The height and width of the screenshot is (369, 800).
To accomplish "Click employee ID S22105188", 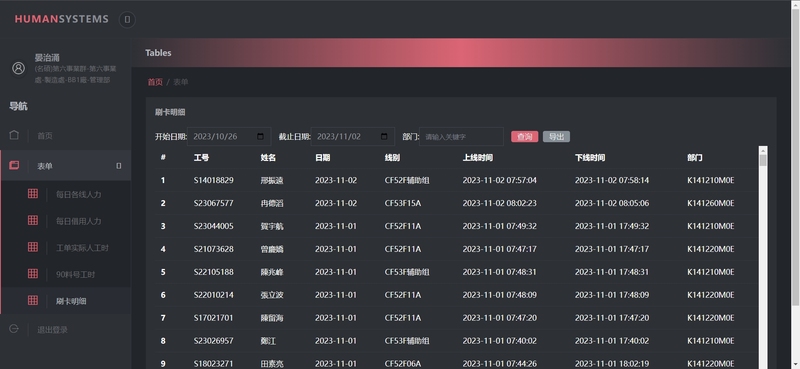I will pyautogui.click(x=214, y=272).
